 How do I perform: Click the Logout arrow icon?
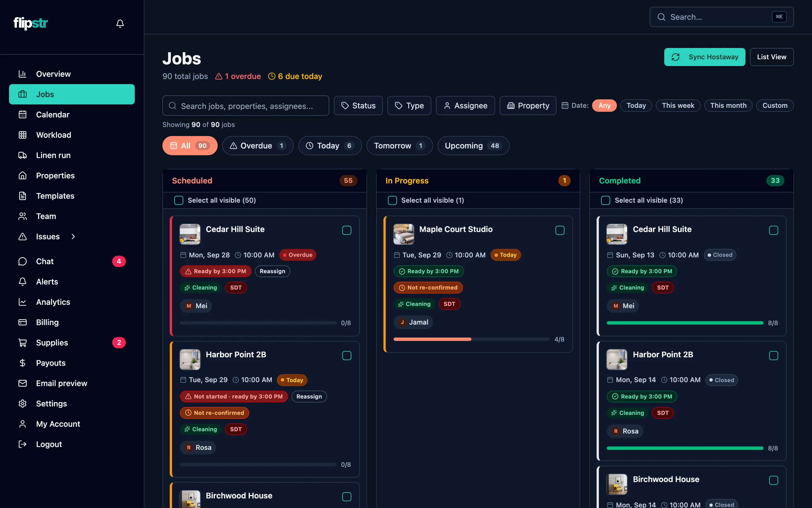point(23,444)
